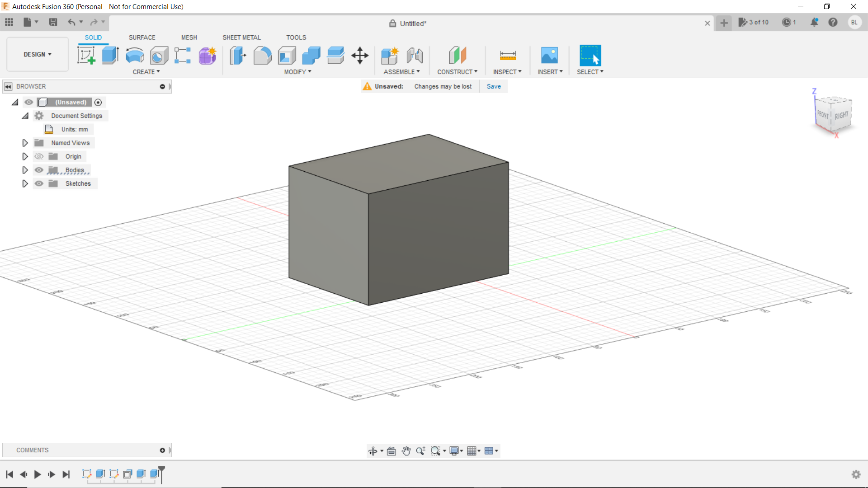Expand the Sketches folder
The width and height of the screenshot is (868, 488).
pos(25,183)
